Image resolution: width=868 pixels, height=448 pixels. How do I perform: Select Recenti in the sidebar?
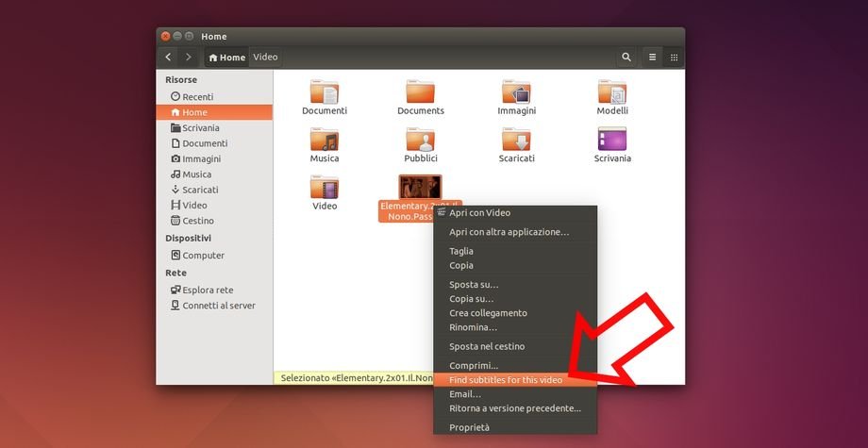(197, 97)
